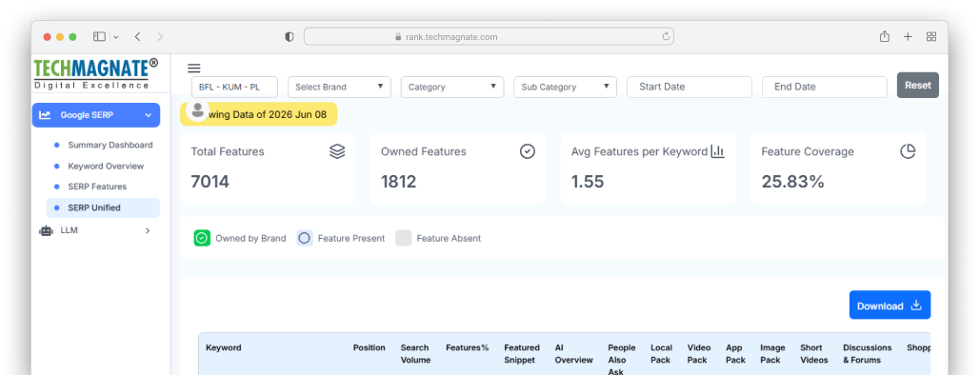Click the Avg Features bar chart icon
The image size is (980, 375).
(717, 151)
